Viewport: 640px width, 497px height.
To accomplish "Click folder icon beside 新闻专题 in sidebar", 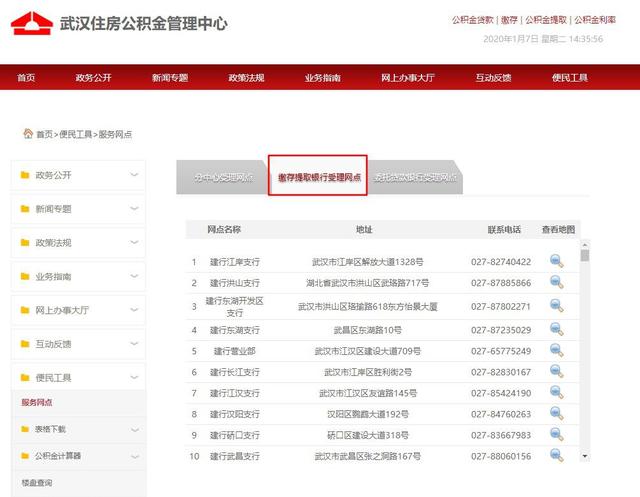I will coord(25,209).
